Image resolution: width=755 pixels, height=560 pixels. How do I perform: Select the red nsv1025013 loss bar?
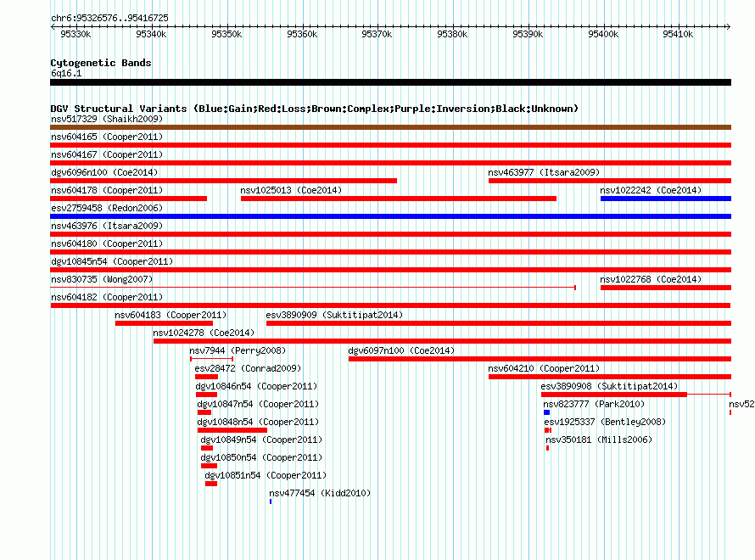point(399,199)
